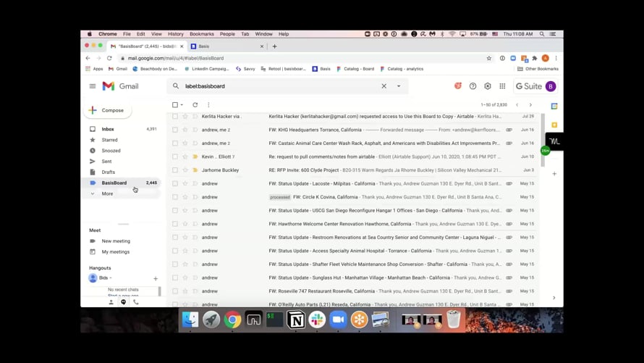Image resolution: width=644 pixels, height=363 pixels.
Task: Open Google Keep side panel icon
Action: (x=554, y=125)
